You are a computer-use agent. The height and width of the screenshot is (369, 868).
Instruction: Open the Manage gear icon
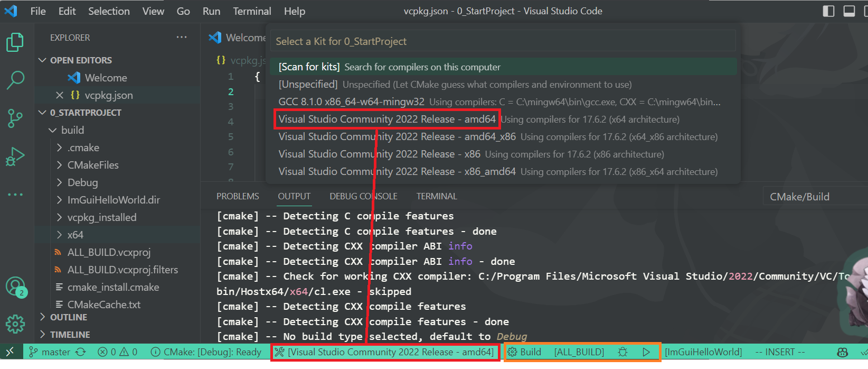click(x=15, y=324)
